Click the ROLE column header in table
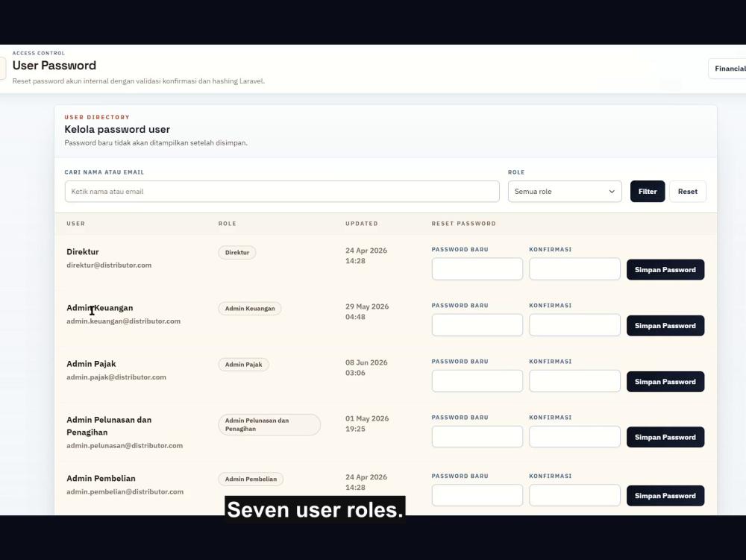Viewport: 746px width, 560px height. (x=228, y=224)
